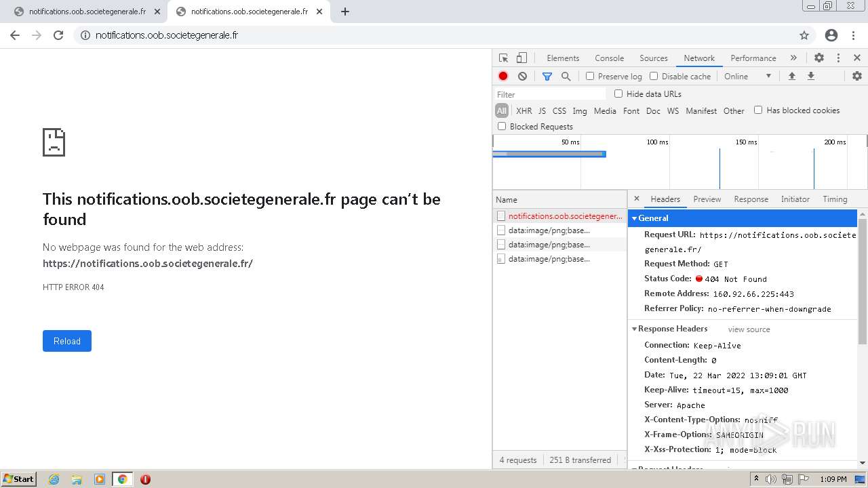Clear the network log
This screenshot has width=868, height=488.
pos(522,76)
